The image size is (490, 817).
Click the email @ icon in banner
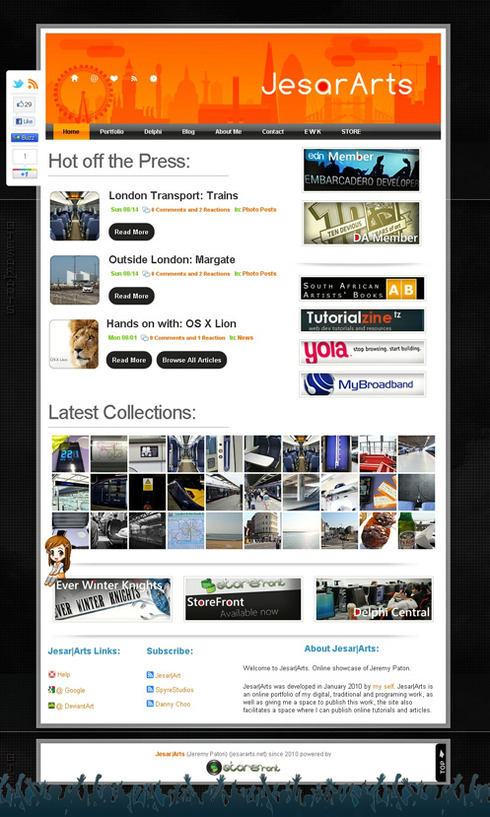click(x=94, y=78)
